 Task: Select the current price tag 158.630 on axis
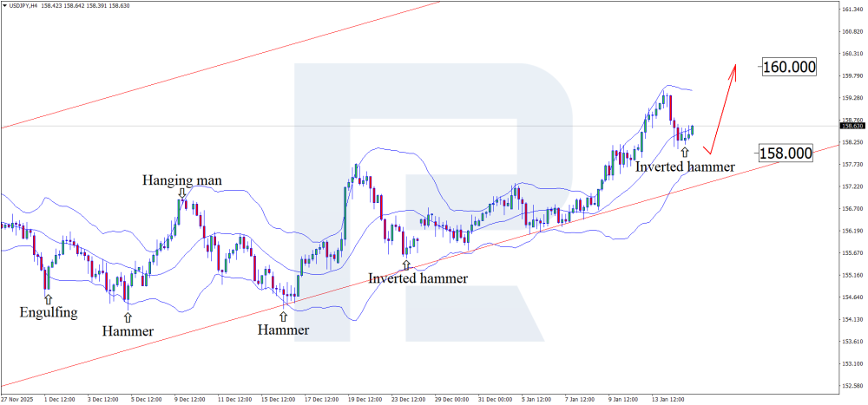851,127
